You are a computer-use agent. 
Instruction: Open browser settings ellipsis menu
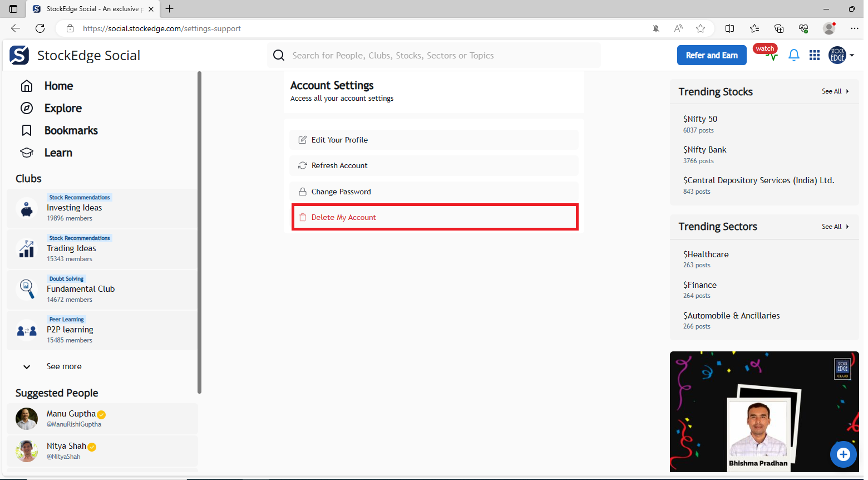click(x=854, y=28)
